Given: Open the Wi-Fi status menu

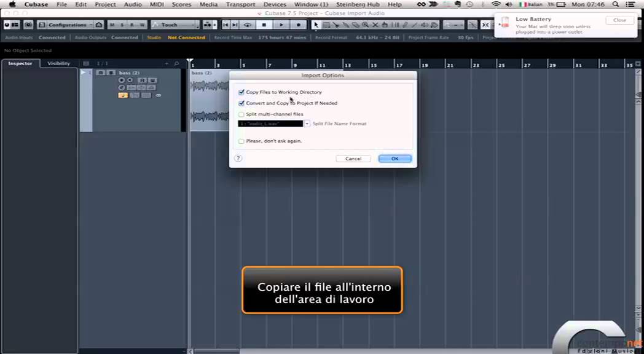Looking at the screenshot, I should pos(496,4).
